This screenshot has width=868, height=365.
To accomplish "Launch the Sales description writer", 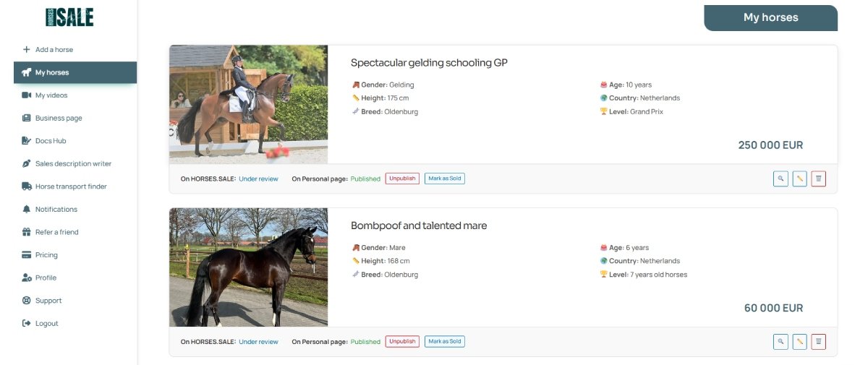I will [73, 163].
